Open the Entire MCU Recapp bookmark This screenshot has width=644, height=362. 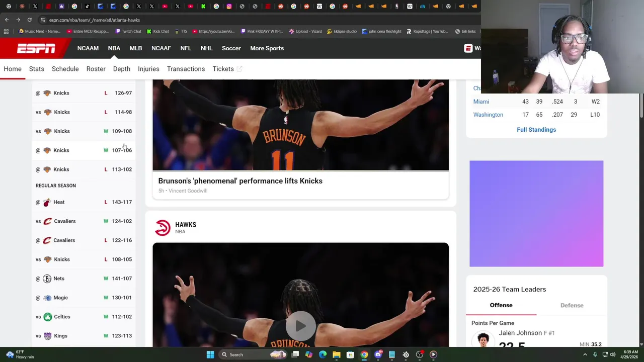click(x=87, y=31)
